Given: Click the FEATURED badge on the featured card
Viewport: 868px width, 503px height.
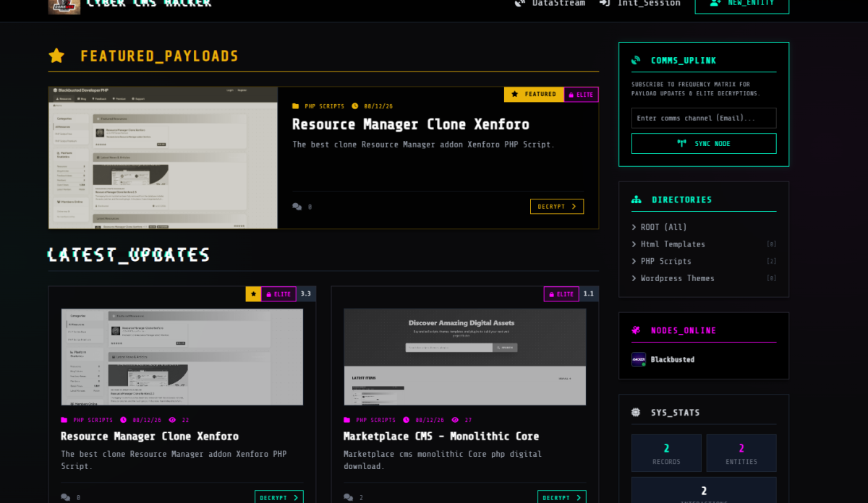Looking at the screenshot, I should tap(534, 94).
